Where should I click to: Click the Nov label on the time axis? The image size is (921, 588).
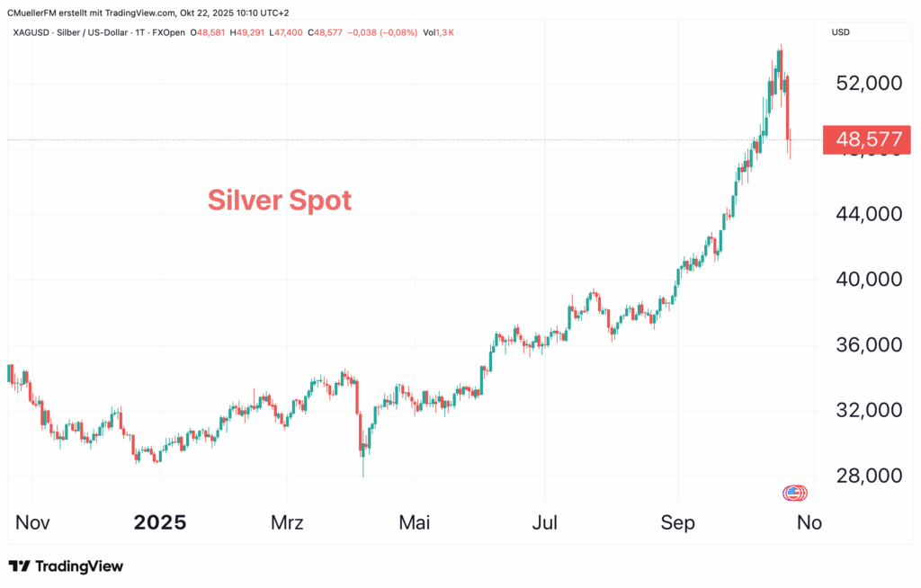pos(32,523)
